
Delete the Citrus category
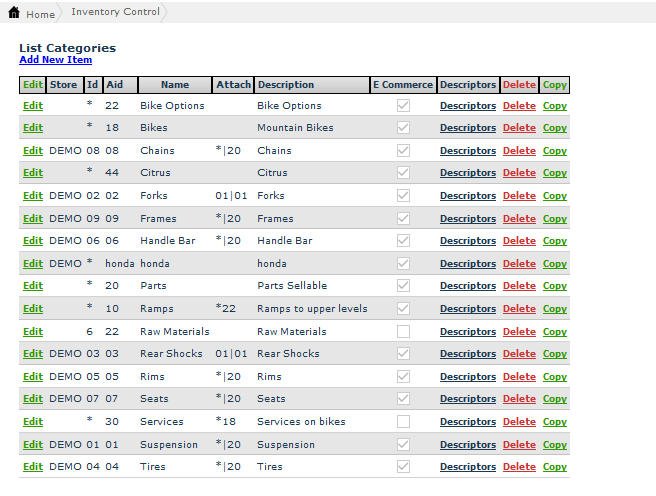click(519, 173)
